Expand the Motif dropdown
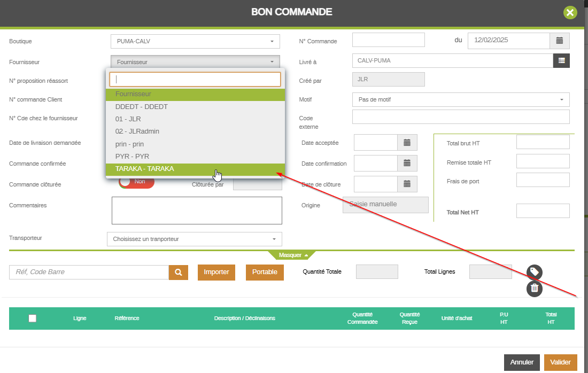Screen dimensions: 588x373 coord(460,99)
